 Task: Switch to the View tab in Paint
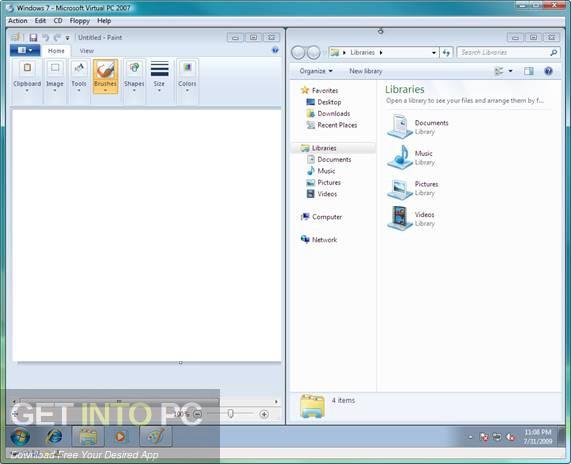click(x=87, y=51)
